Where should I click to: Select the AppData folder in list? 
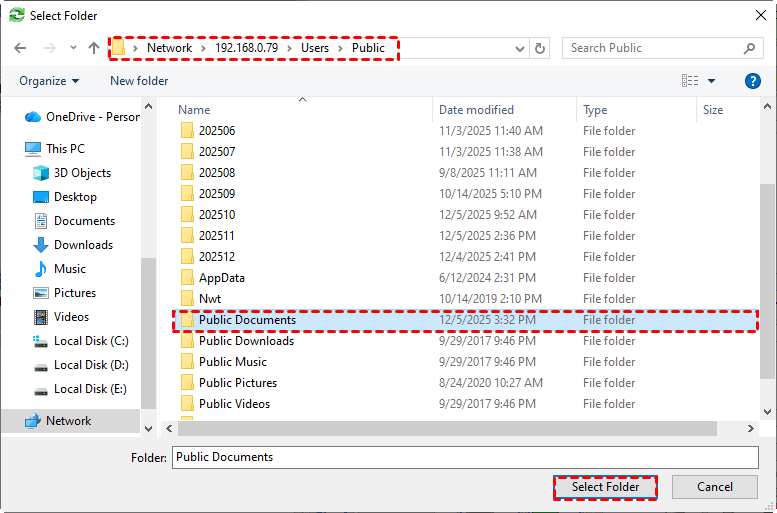[x=221, y=278]
